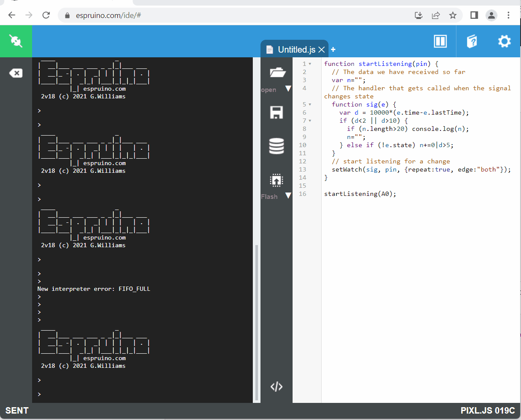
Task: Collapse code fold arrow on line 1
Action: point(310,64)
